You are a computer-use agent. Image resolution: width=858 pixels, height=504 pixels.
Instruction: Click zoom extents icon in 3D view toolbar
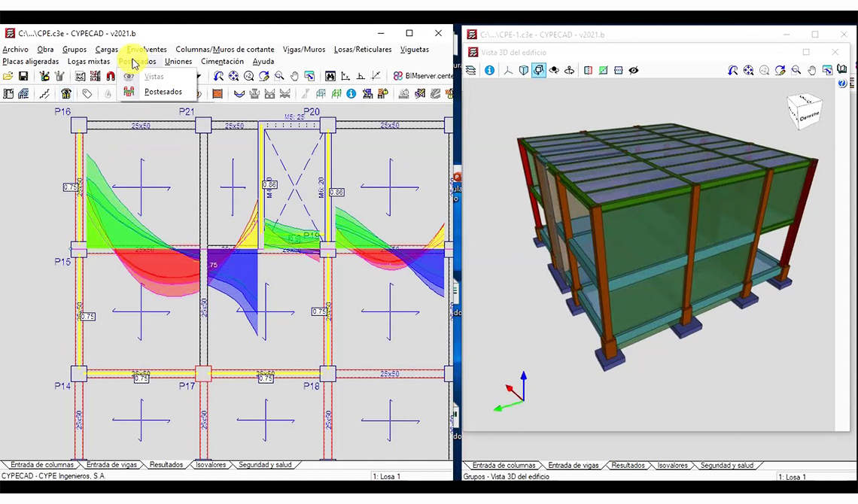point(749,70)
